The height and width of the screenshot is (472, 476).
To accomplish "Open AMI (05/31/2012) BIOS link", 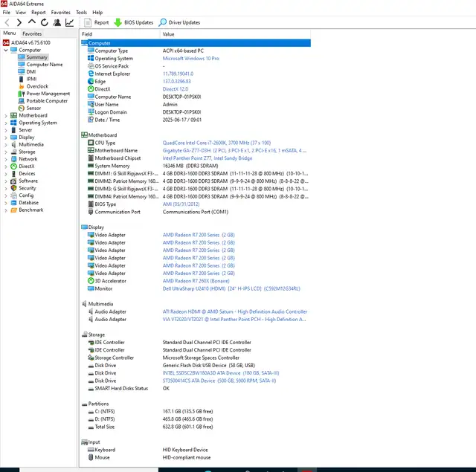I will tap(181, 204).
